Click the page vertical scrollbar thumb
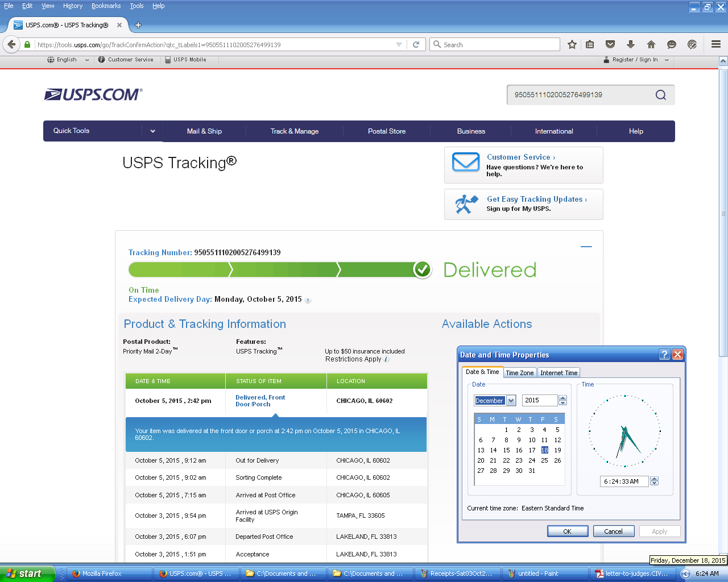This screenshot has width=728, height=582. (x=723, y=213)
